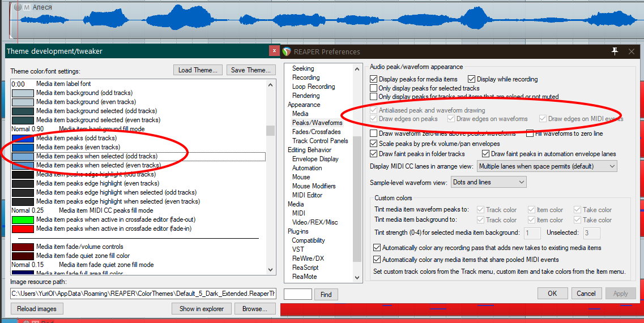Select VST in Preferences tree
The image size is (644, 323).
click(298, 249)
